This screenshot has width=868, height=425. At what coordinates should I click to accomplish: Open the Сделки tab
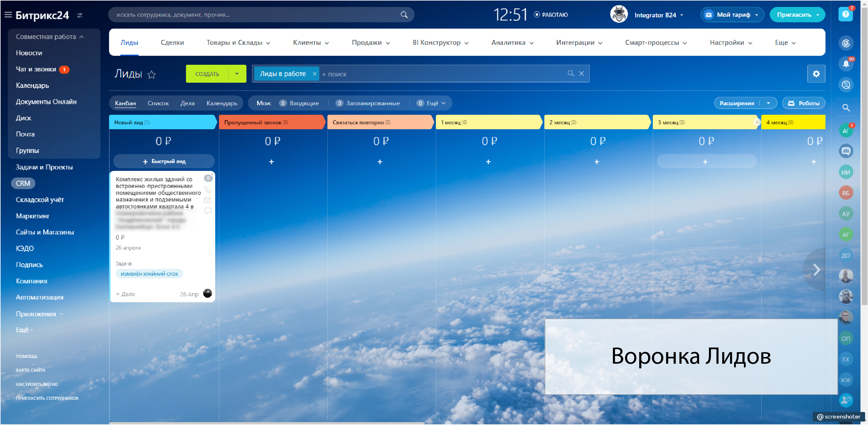[x=172, y=42]
